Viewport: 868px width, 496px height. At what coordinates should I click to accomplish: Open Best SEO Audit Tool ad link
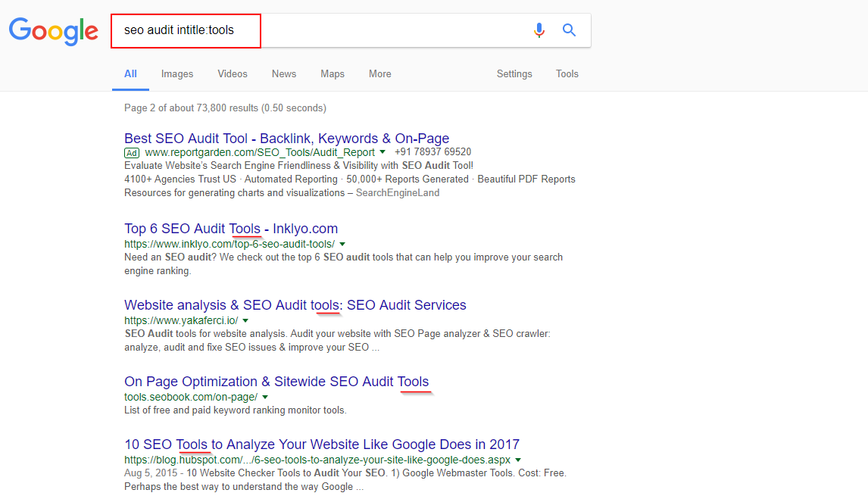[287, 139]
